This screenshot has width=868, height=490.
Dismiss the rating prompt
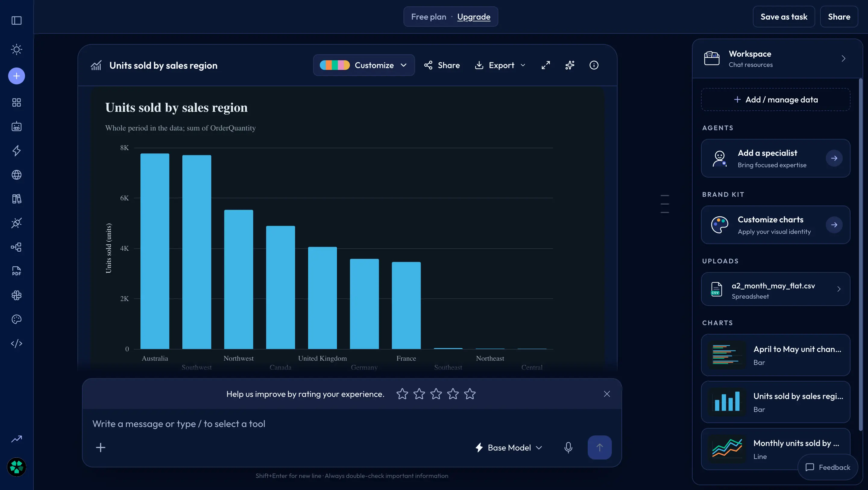coord(607,394)
